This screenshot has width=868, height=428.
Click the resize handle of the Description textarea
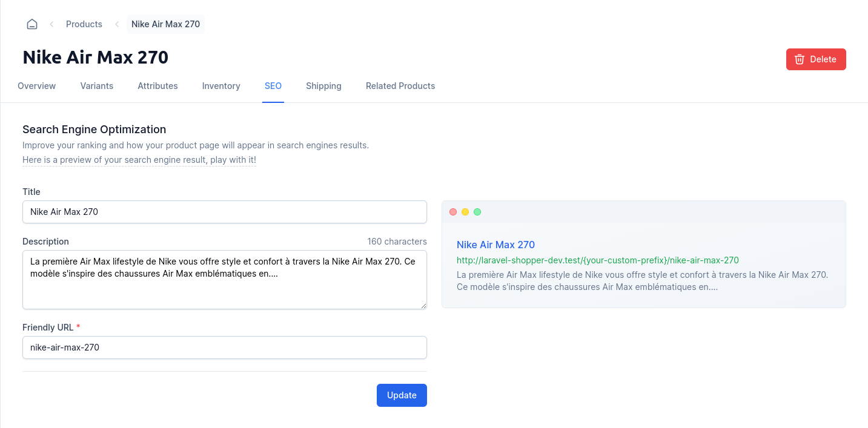(423, 306)
